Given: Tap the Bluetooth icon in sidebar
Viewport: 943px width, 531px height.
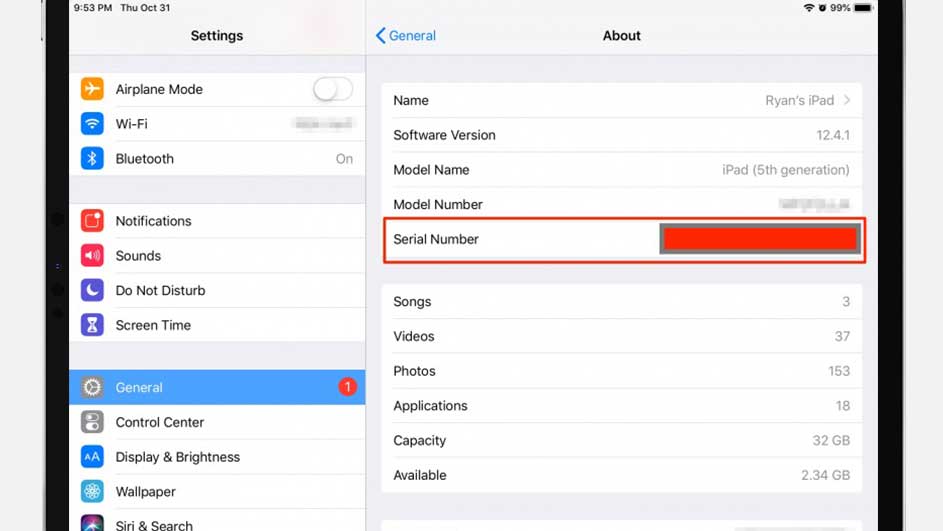Looking at the screenshot, I should click(92, 159).
